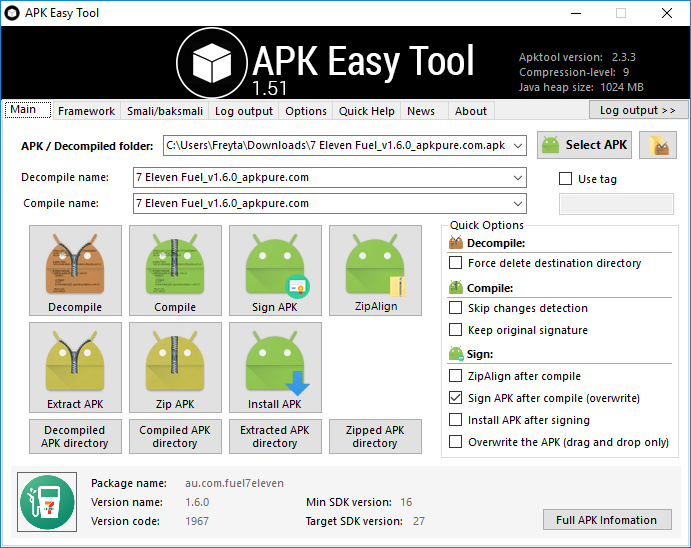The width and height of the screenshot is (691, 548).
Task: Click the APK Easy Tool cube logo
Action: 212,63
